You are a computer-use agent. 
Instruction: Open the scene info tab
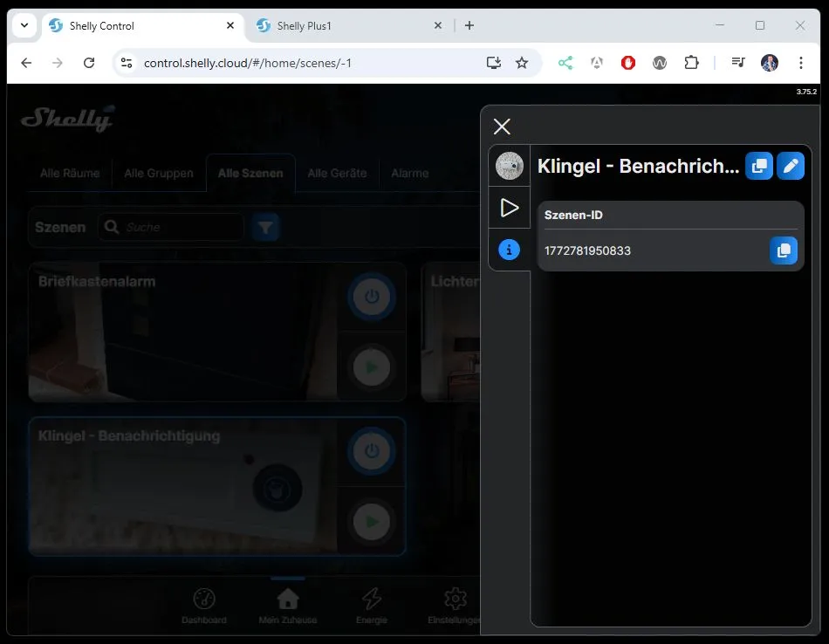point(509,250)
